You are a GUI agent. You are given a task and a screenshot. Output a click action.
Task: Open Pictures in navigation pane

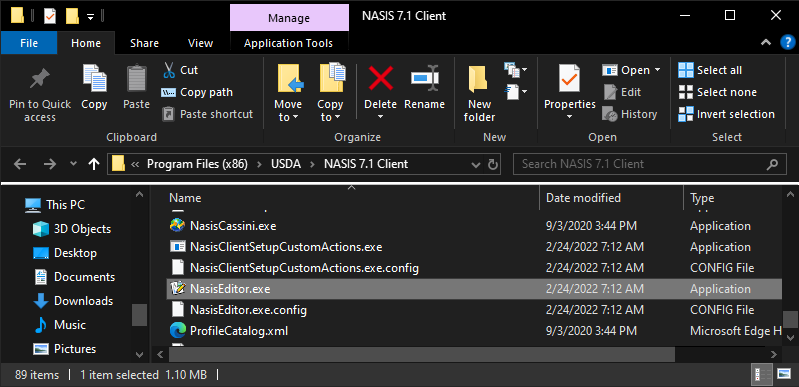click(x=64, y=349)
